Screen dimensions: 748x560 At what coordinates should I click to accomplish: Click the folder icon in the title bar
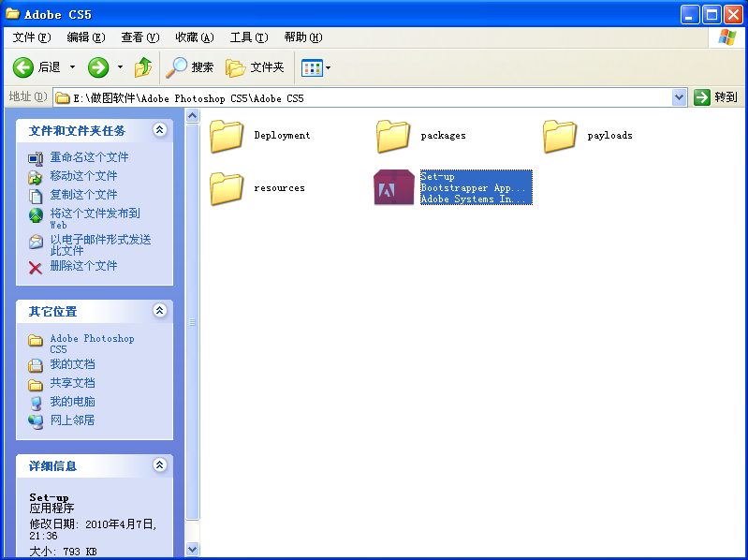tap(13, 13)
